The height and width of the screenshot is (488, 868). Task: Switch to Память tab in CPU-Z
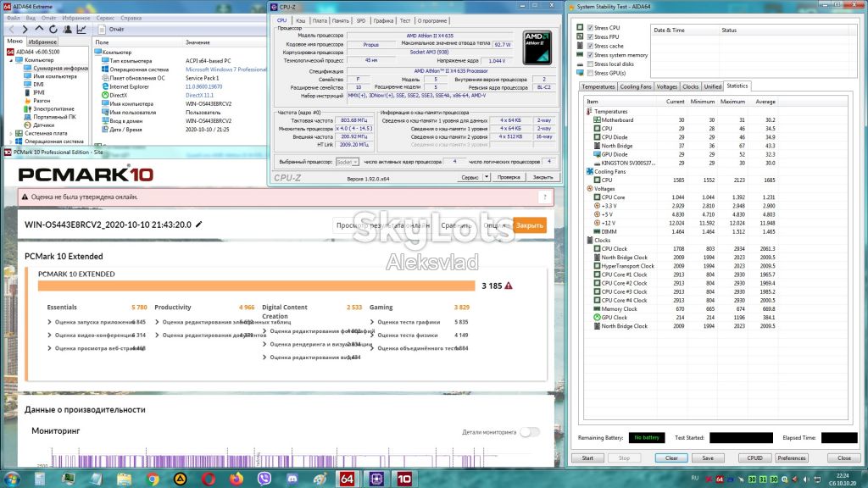pyautogui.click(x=341, y=20)
